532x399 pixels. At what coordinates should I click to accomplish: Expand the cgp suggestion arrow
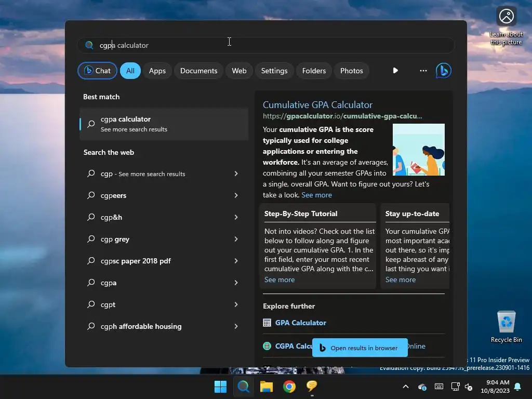point(236,174)
